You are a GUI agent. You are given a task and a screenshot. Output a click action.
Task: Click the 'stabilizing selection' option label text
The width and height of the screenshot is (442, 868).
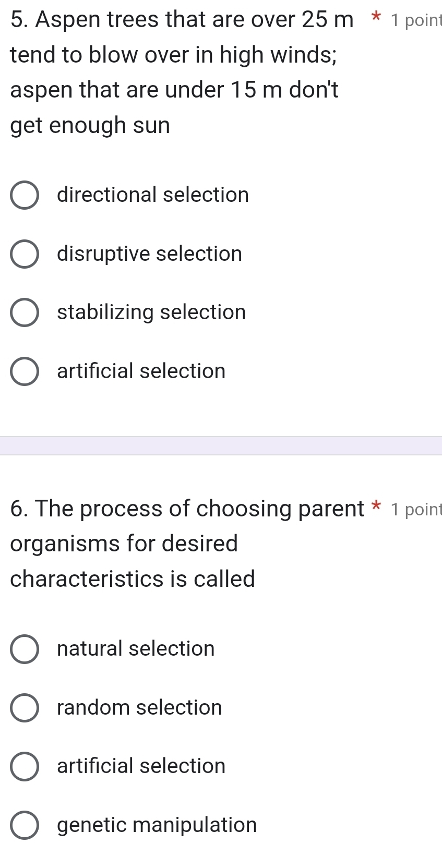(151, 312)
